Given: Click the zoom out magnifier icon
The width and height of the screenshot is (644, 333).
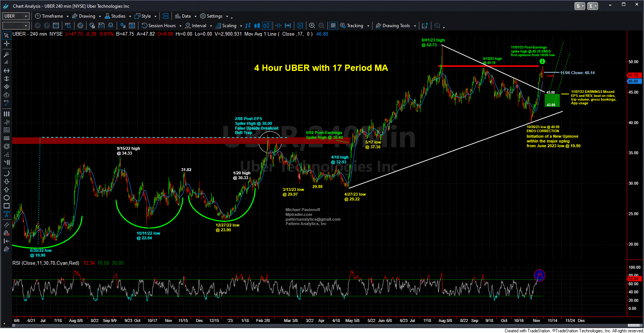Looking at the screenshot, I should point(322,26).
